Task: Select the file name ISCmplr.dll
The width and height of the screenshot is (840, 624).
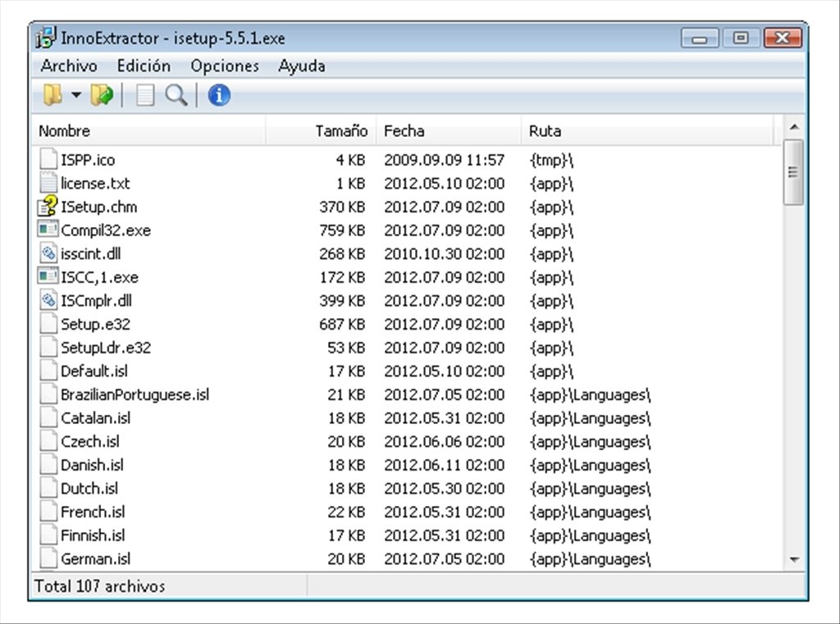Action: [97, 300]
